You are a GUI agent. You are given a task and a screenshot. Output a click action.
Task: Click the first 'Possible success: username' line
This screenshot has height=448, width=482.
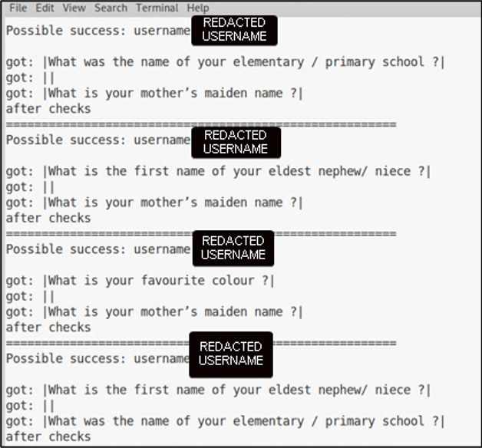pos(98,31)
